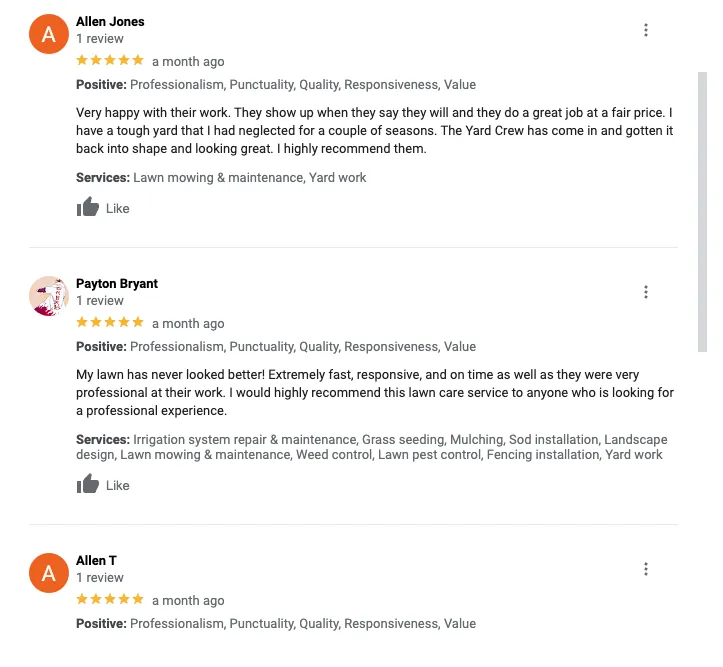Image resolution: width=723 pixels, height=667 pixels.
Task: Click the Like label under Payton Bryant's review
Action: click(x=118, y=486)
